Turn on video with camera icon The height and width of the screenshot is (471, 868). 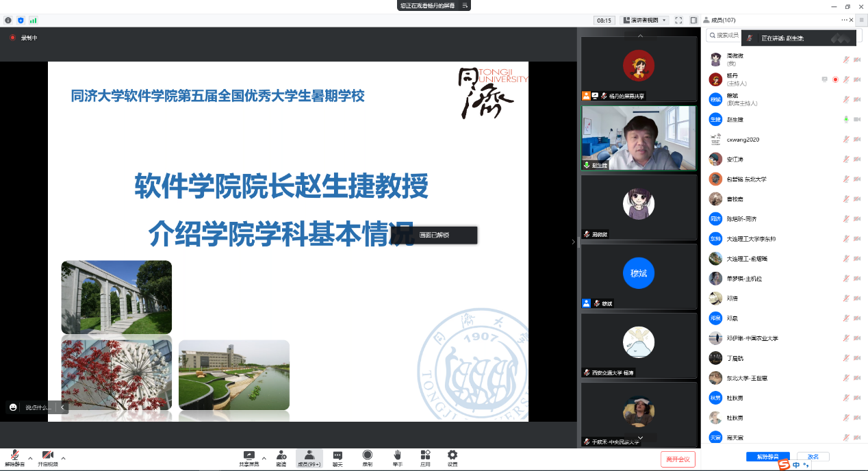[x=47, y=456]
